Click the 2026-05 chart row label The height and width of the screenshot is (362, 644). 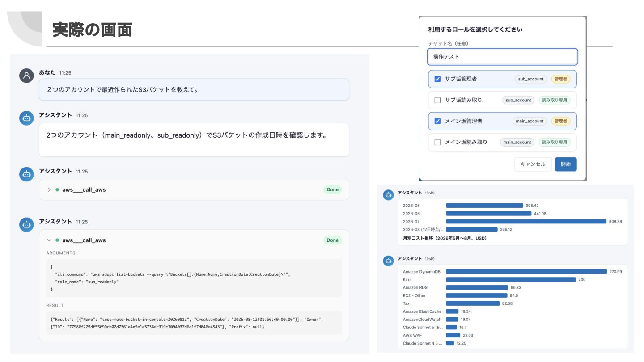coord(411,206)
